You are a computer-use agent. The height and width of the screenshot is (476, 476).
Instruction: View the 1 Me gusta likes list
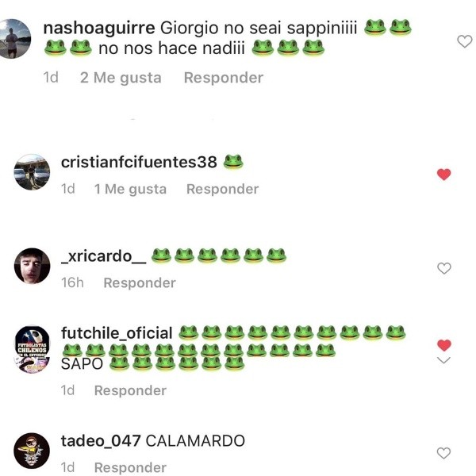point(130,189)
